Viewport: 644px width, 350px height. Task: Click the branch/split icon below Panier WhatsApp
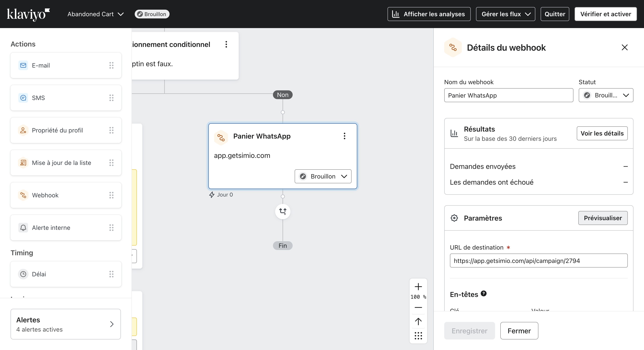pos(283,212)
